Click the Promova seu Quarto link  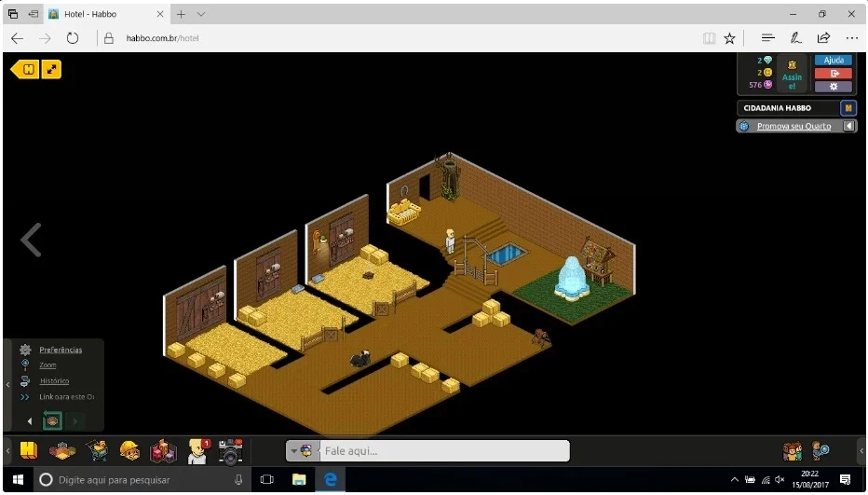(x=793, y=127)
